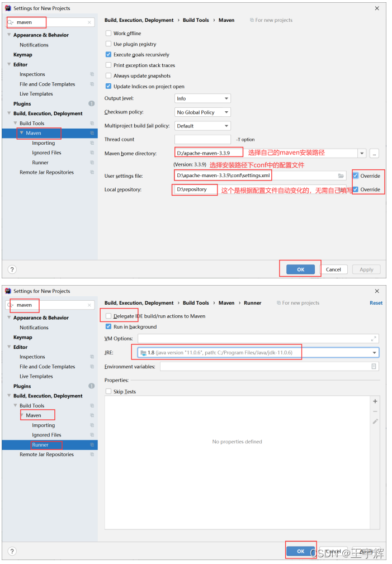Click the Local repository path field
The width and height of the screenshot is (392, 564).
(260, 189)
